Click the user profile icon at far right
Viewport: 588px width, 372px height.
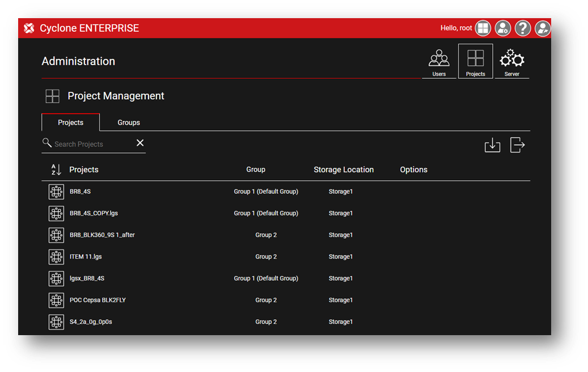[x=543, y=28]
